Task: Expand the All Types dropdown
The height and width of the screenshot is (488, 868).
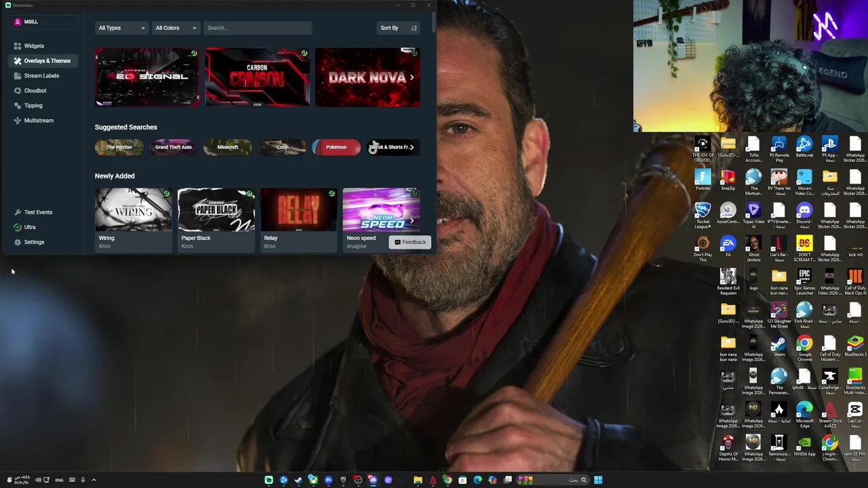Action: tap(121, 28)
